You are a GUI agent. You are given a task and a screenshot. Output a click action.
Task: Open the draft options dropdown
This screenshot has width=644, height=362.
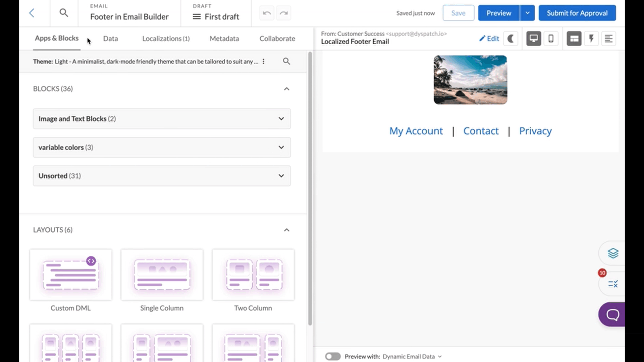click(x=197, y=16)
